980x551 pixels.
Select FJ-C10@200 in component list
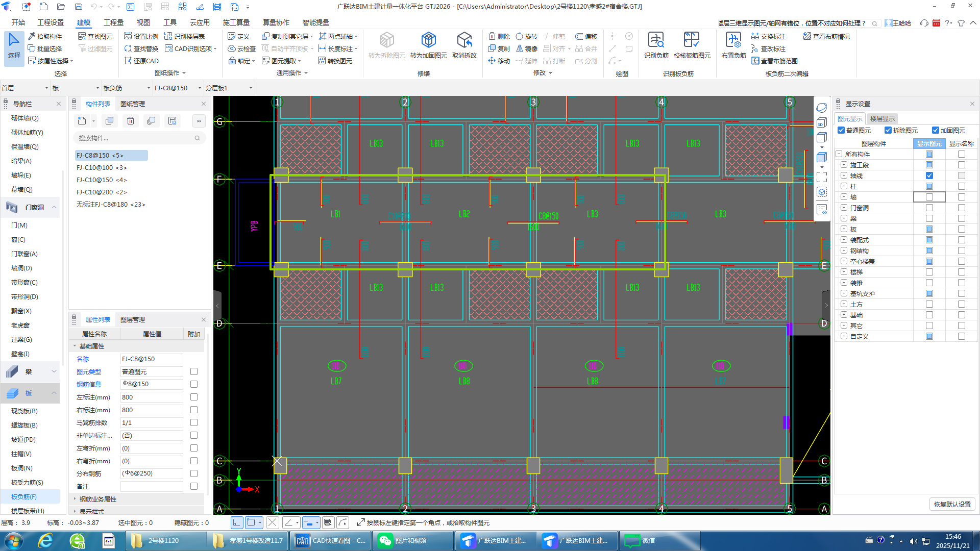click(x=102, y=192)
